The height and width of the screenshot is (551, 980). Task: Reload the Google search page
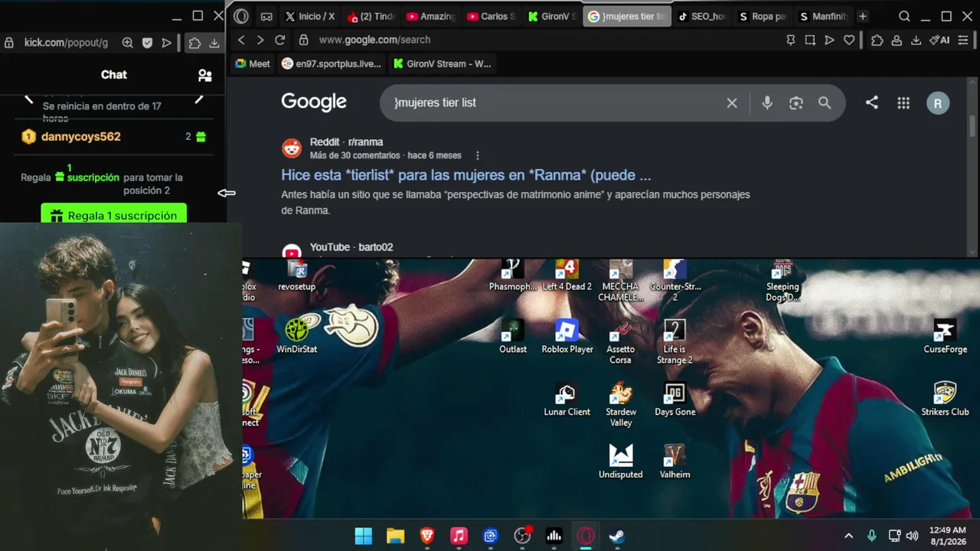(x=279, y=40)
